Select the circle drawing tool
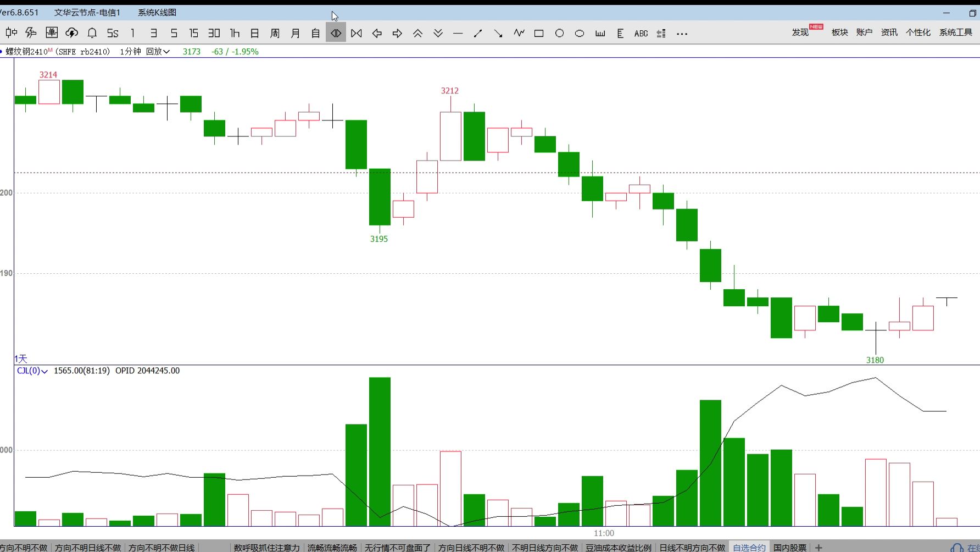The height and width of the screenshot is (552, 980). tap(559, 34)
